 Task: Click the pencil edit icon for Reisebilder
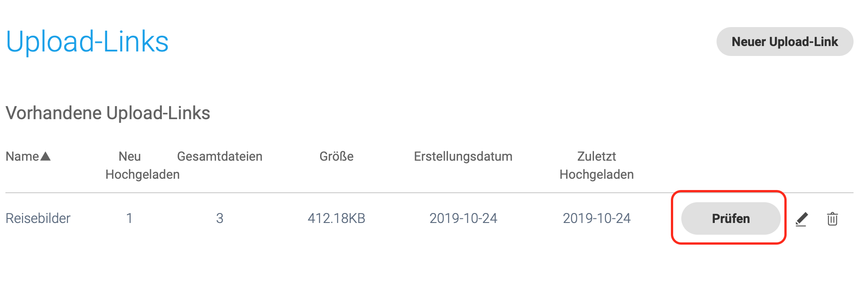click(x=802, y=219)
